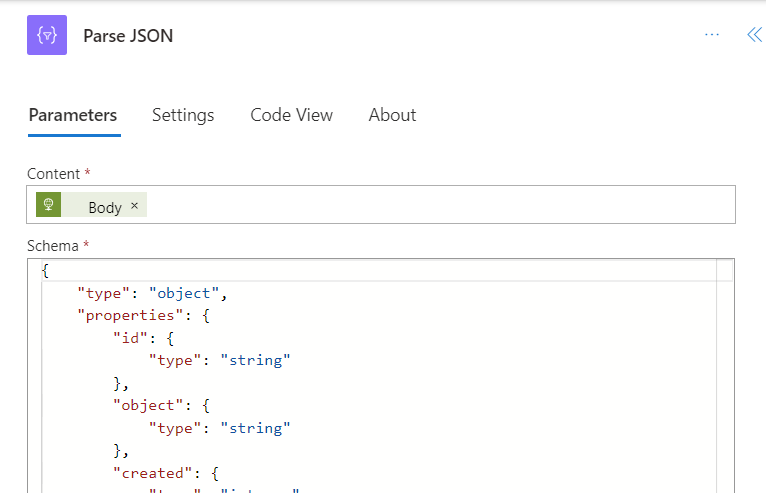The height and width of the screenshot is (493, 766).
Task: Select the Body dynamic content token
Action: 104,207
